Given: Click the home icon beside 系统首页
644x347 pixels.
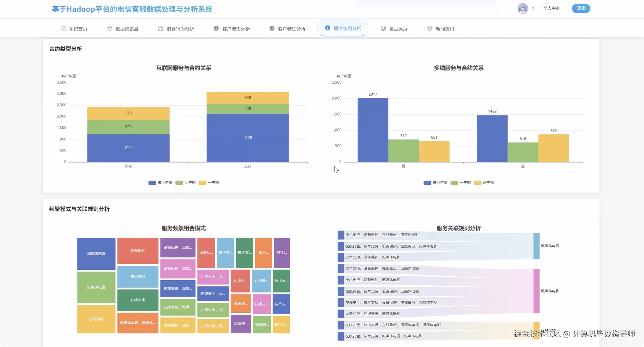Looking at the screenshot, I should [64, 29].
